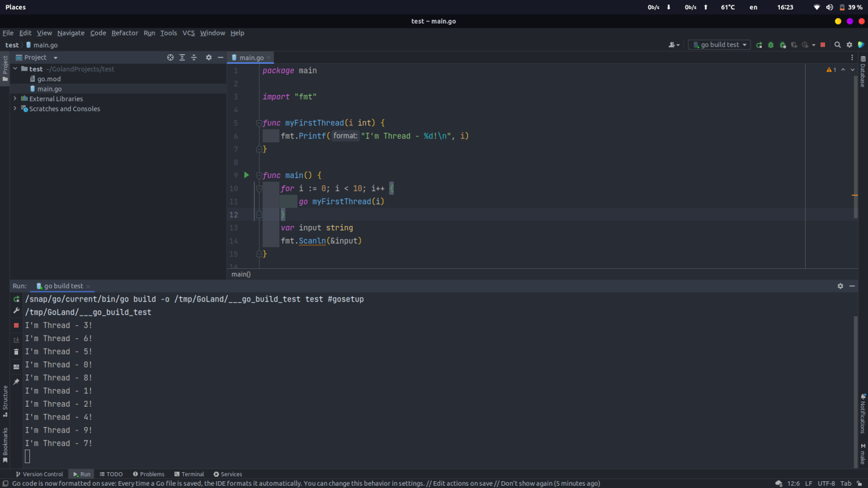Open Search Everywhere with the magnifier icon
The width and height of the screenshot is (868, 488).
point(837,45)
